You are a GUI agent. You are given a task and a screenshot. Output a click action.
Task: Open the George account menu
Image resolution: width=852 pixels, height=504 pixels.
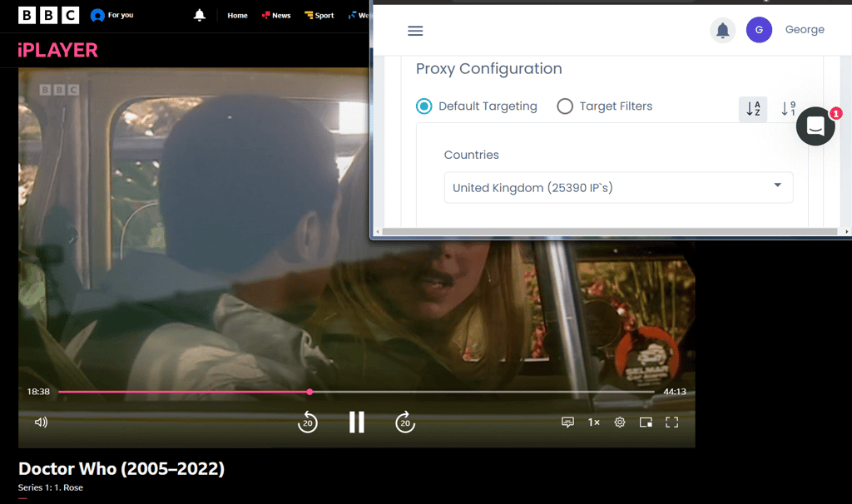coord(805,30)
